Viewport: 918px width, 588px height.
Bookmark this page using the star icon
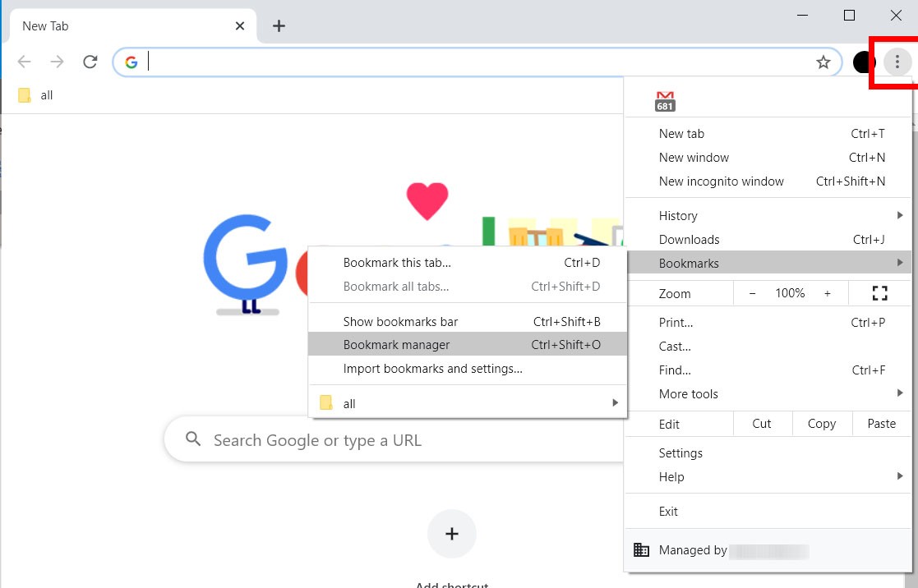[823, 61]
